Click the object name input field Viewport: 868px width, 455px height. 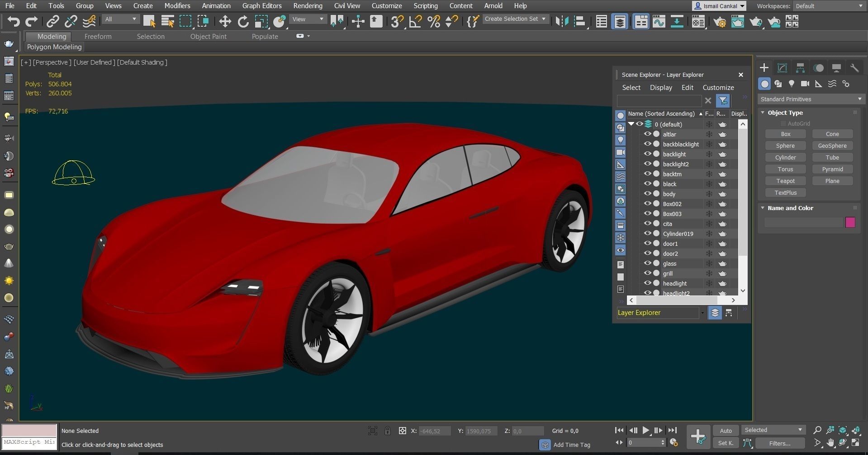(x=803, y=222)
